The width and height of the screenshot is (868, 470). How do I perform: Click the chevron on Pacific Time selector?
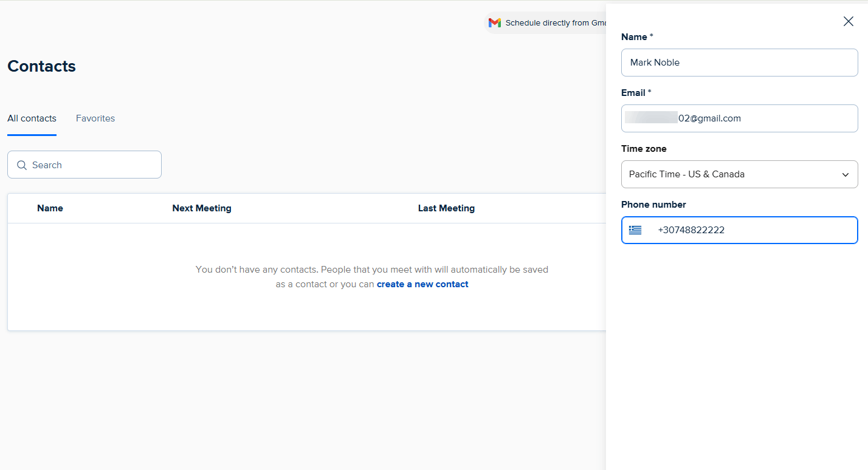click(845, 174)
